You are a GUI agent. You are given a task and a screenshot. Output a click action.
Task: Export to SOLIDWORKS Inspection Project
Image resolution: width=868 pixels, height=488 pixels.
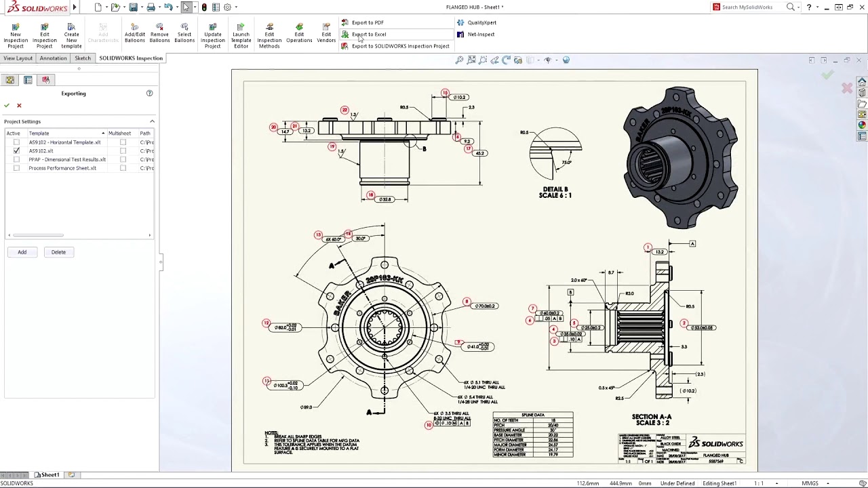pyautogui.click(x=395, y=46)
